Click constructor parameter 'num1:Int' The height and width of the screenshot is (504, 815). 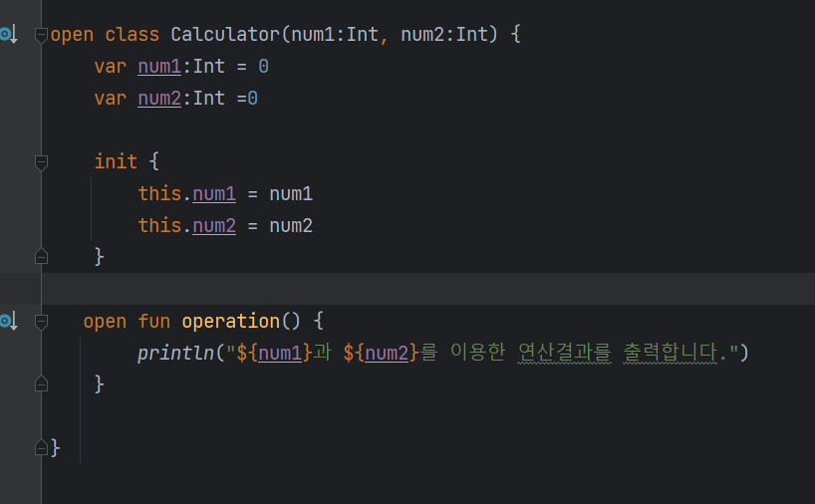pos(334,34)
